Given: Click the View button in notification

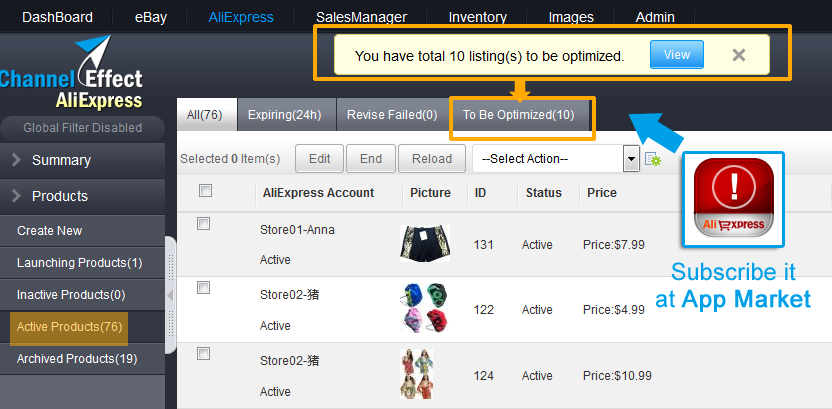Looking at the screenshot, I should 677,55.
